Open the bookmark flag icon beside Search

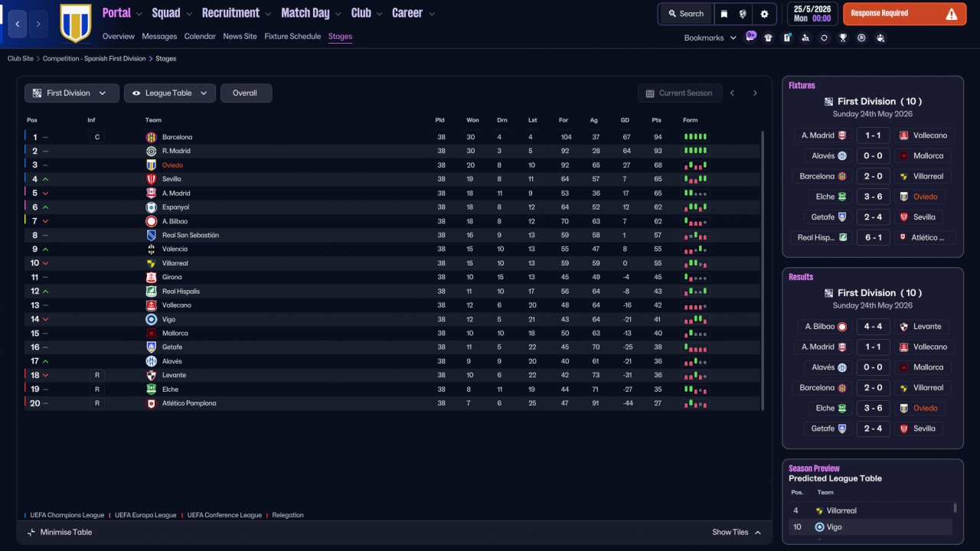tap(724, 14)
